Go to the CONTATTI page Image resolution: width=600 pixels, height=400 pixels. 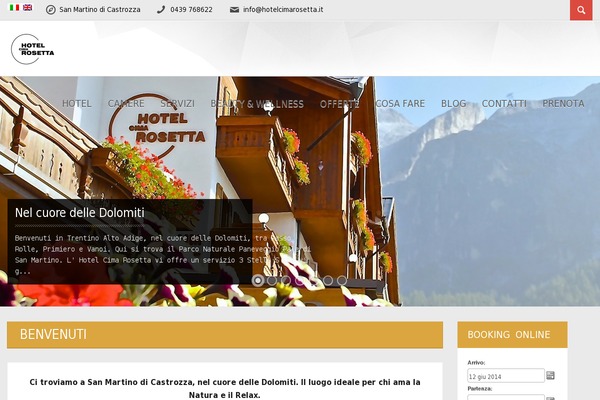point(504,103)
